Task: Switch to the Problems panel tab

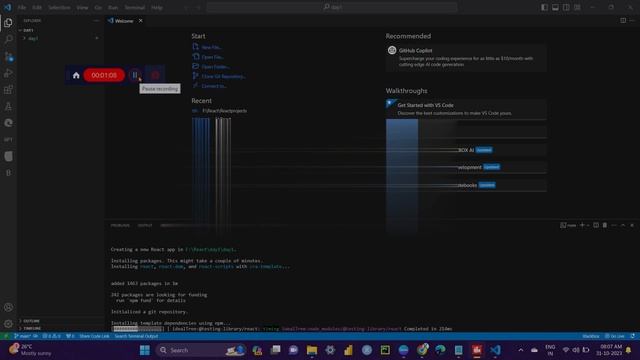Action: coord(120,225)
